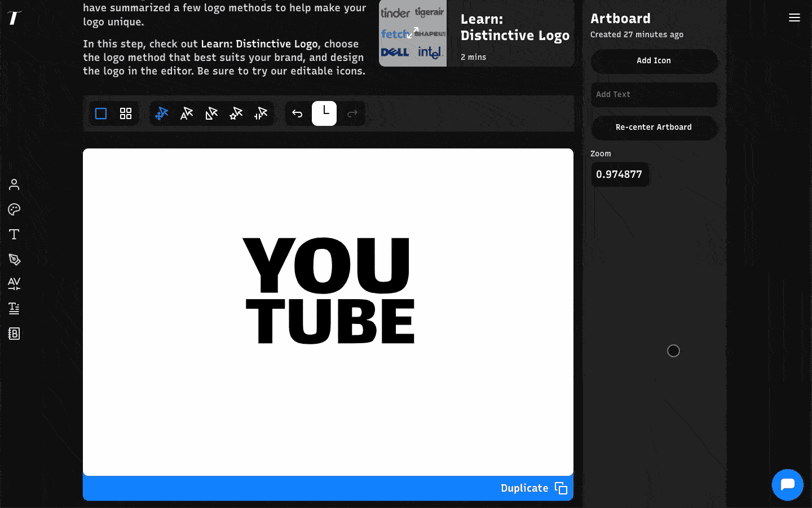Redo the last undone action
812x508 pixels.
352,113
